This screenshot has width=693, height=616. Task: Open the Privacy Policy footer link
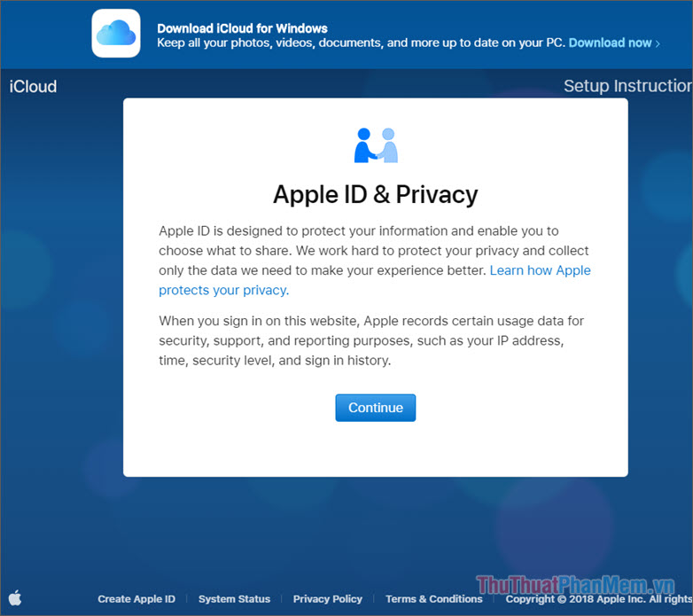click(328, 599)
